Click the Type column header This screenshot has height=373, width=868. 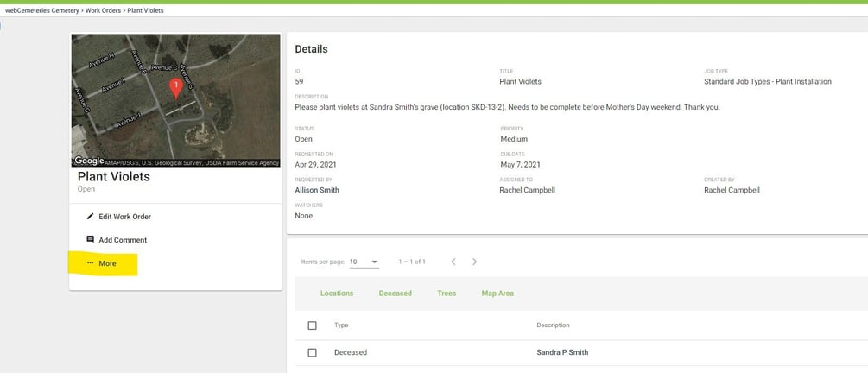tap(341, 326)
